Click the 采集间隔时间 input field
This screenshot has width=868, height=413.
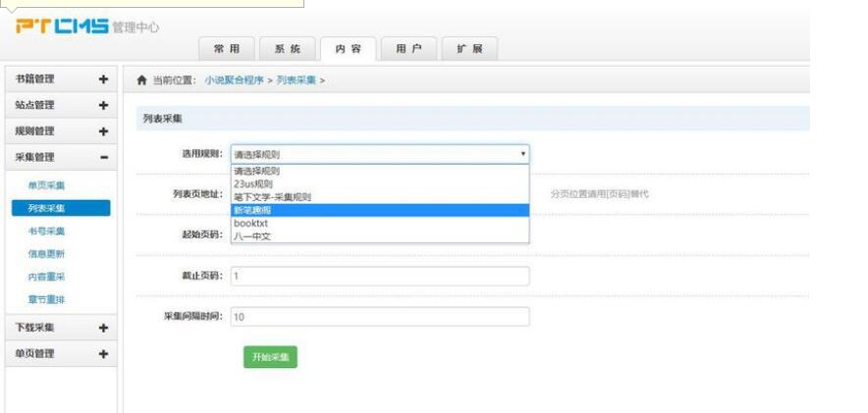coord(380,317)
